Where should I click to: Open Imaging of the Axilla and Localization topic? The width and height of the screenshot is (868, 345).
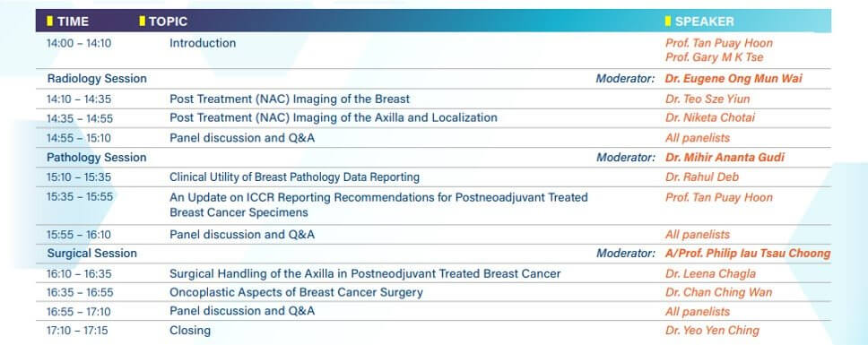334,117
